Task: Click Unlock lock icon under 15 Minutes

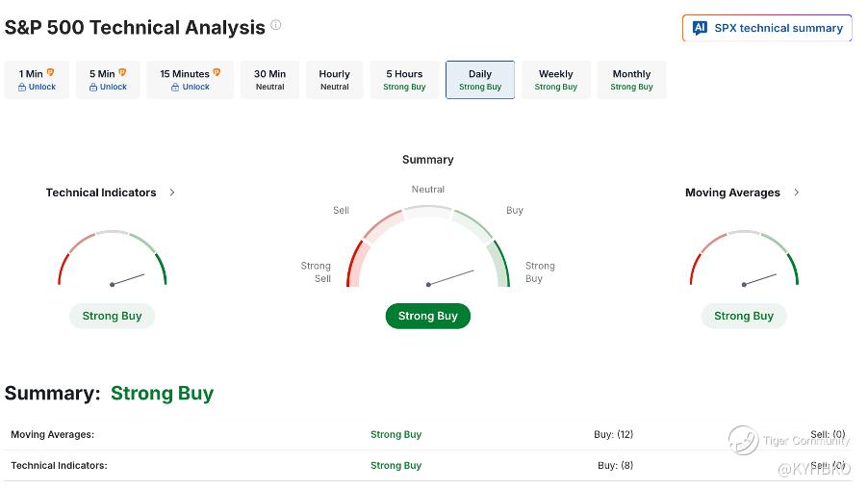Action: pos(175,88)
